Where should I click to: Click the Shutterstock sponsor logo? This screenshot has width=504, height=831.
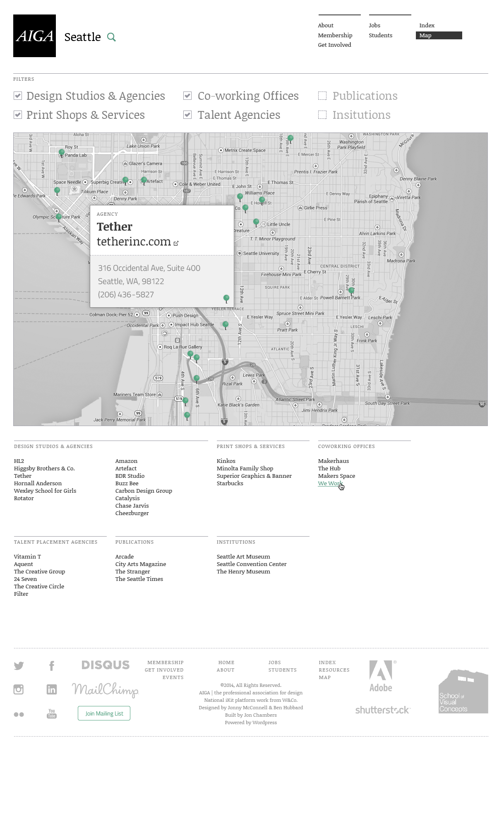(x=383, y=710)
